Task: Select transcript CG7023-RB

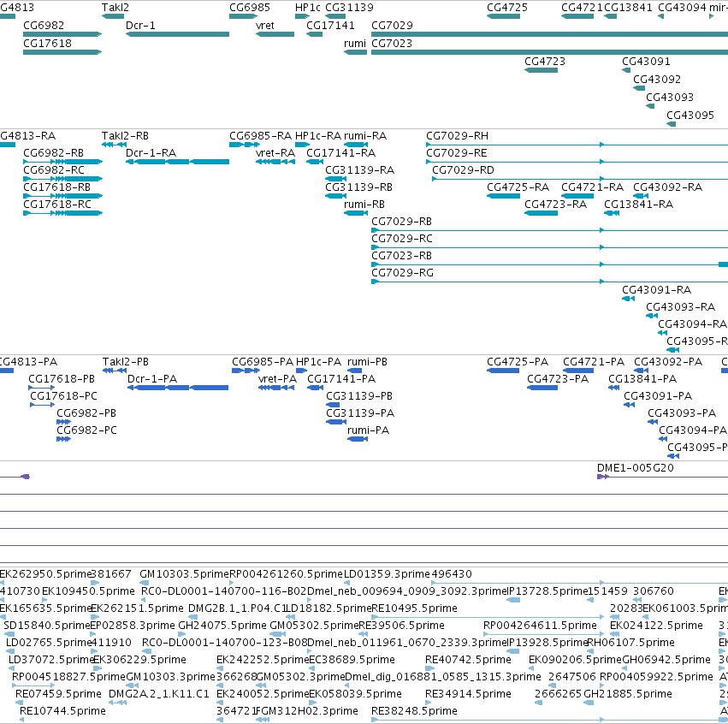Action: tap(550, 264)
